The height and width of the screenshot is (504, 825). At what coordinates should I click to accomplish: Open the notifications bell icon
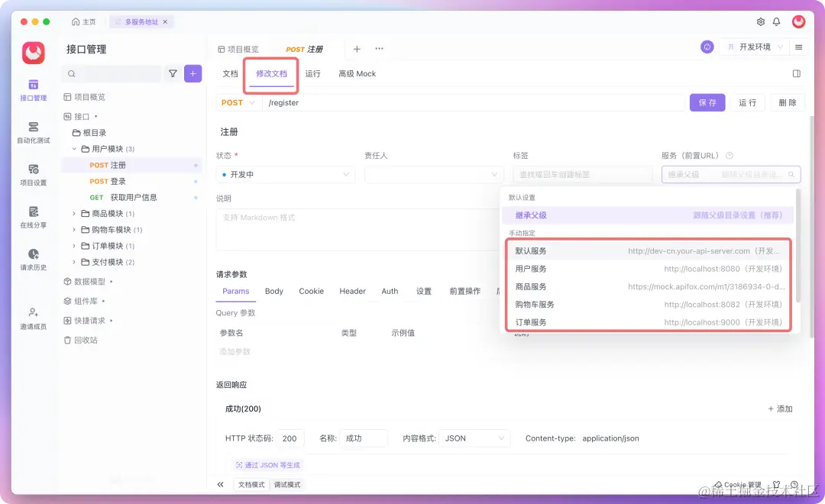pyautogui.click(x=776, y=23)
